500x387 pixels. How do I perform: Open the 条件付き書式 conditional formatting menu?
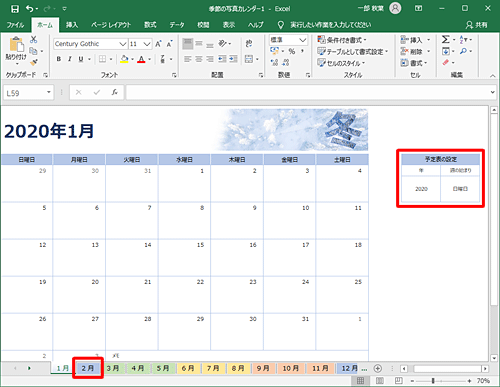point(342,40)
